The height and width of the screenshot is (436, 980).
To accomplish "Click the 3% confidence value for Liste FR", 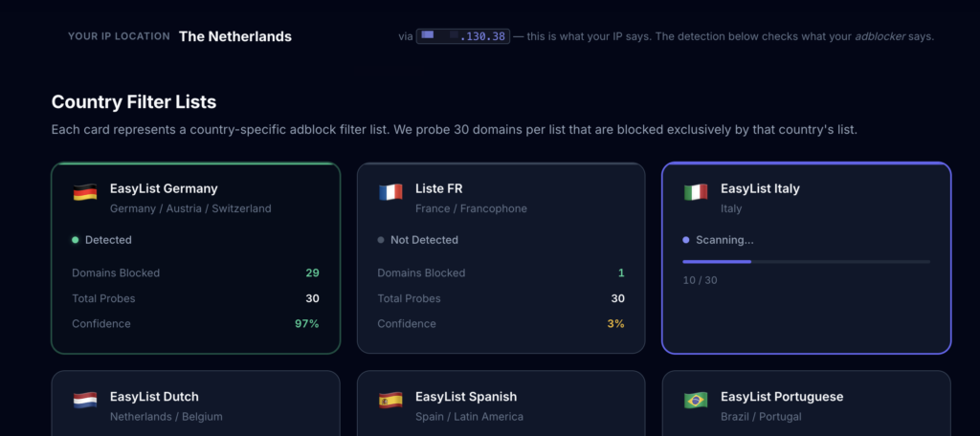I will (615, 324).
